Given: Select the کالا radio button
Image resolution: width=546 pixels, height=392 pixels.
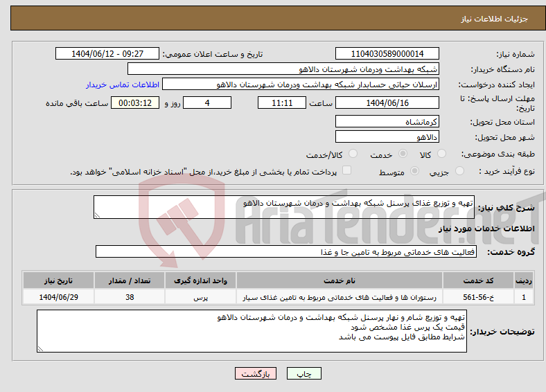Looking at the screenshot, I should pos(441,154).
